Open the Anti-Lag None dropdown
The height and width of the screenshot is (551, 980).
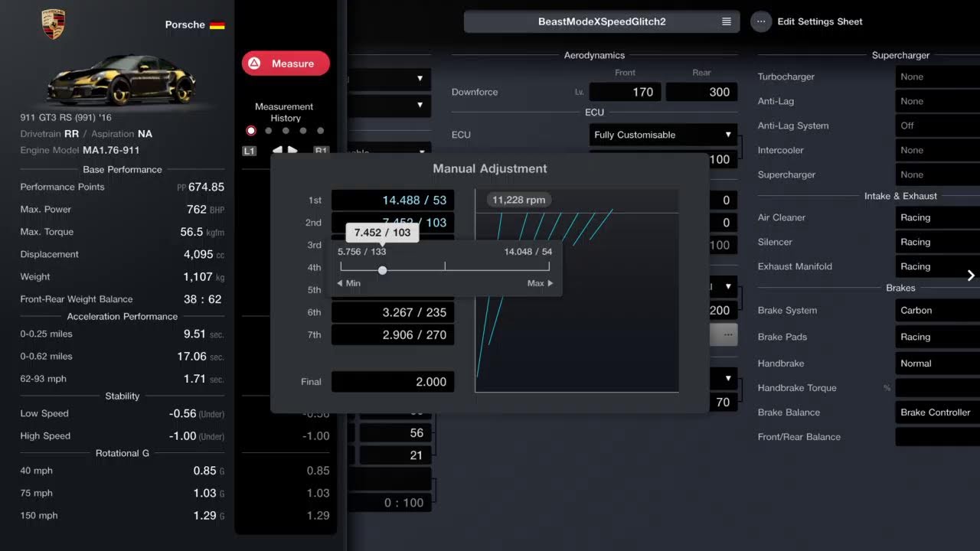tap(937, 101)
